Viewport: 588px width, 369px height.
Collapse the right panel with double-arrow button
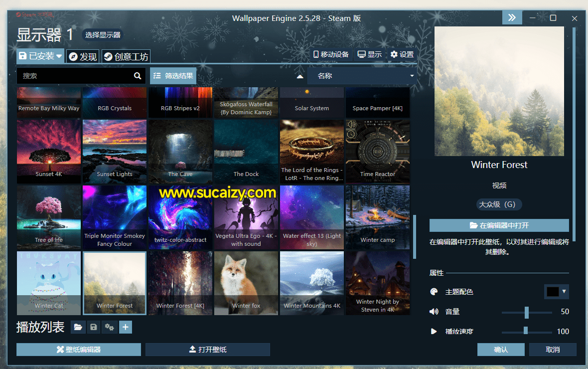pyautogui.click(x=512, y=17)
